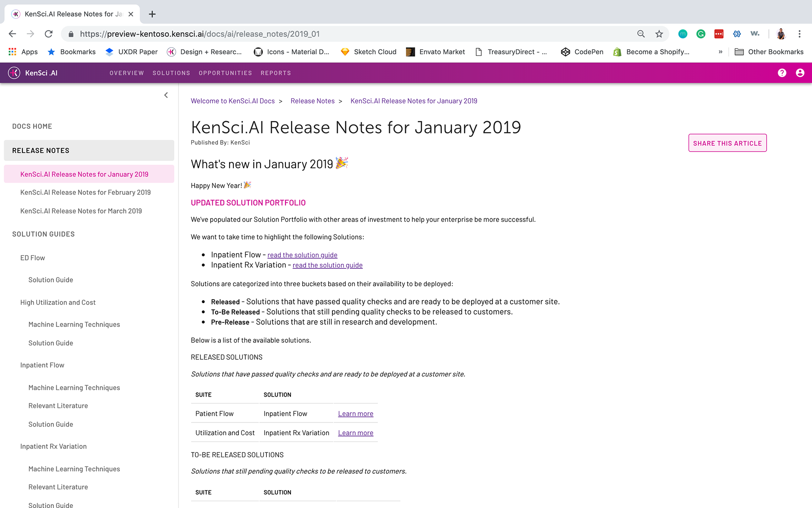Image resolution: width=812 pixels, height=508 pixels.
Task: Open UXDR Paper bookmark
Action: tap(132, 52)
